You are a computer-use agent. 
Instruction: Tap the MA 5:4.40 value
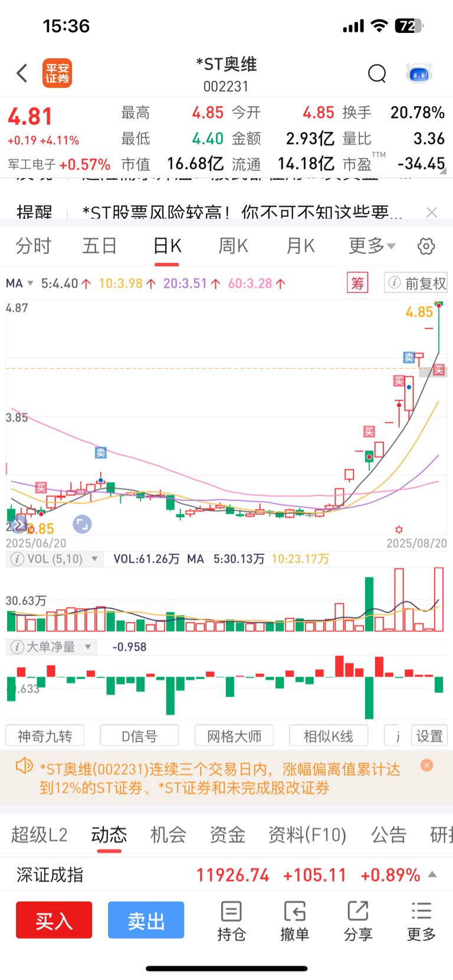tap(59, 284)
